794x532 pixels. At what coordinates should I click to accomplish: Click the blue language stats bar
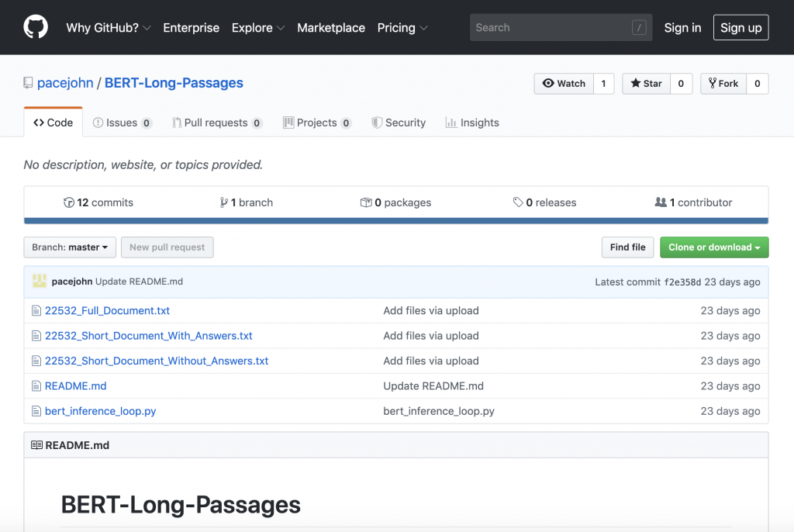click(396, 221)
